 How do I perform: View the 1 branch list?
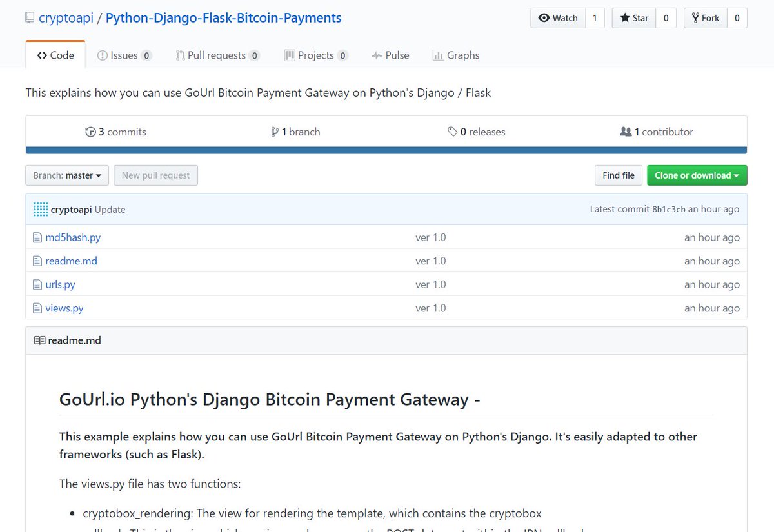pos(296,132)
